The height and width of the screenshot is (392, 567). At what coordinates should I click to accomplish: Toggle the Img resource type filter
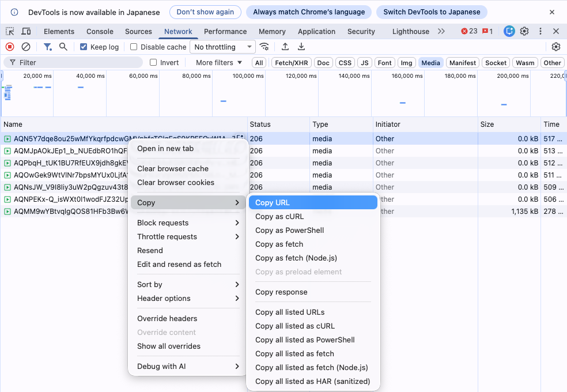tap(406, 63)
